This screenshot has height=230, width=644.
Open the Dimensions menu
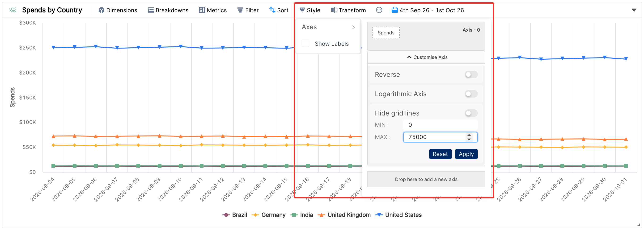[x=118, y=10]
